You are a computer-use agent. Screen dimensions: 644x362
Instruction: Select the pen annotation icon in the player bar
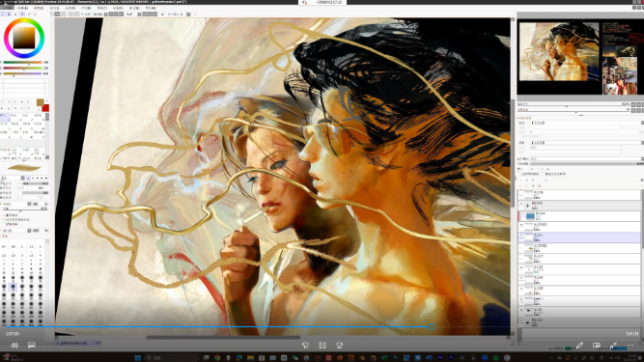click(579, 346)
